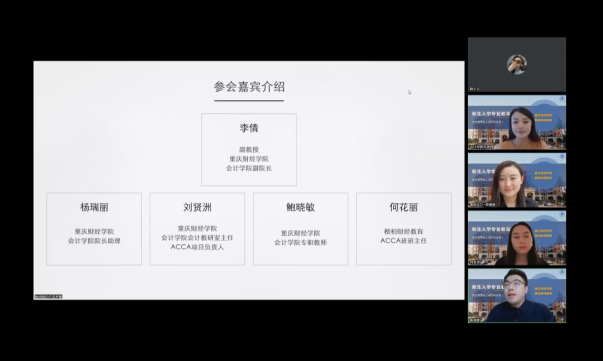603x362 pixels.
Task: Select the camera-off participant tile with the dark background
Action: click(x=517, y=64)
